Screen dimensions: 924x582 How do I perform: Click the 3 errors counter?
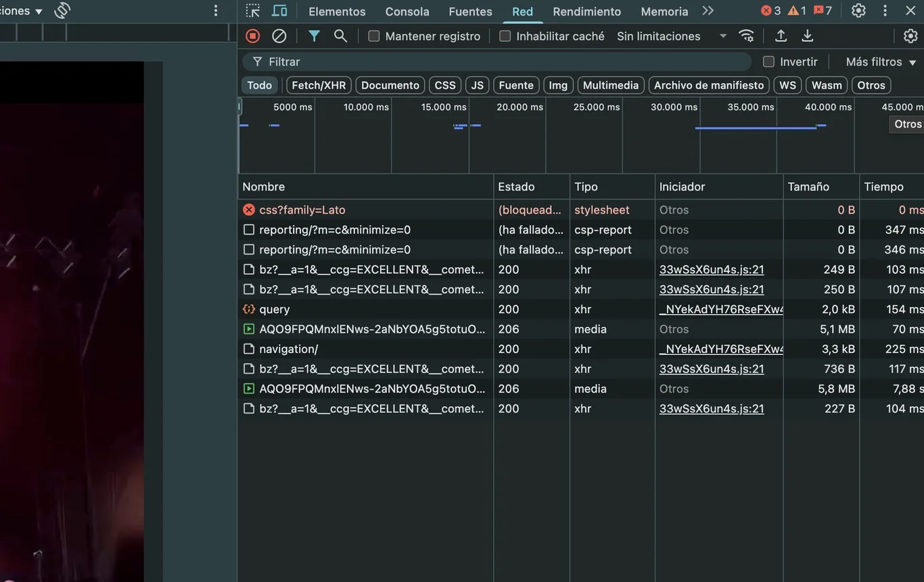[x=770, y=11]
